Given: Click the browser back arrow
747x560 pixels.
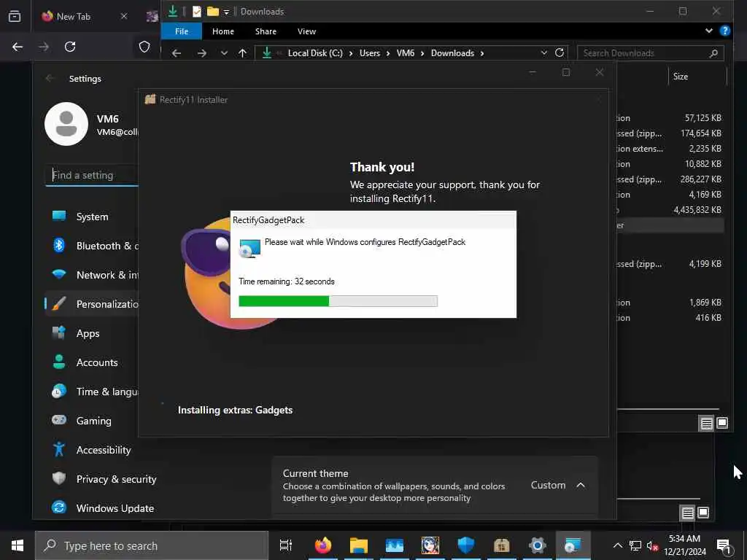Looking at the screenshot, I should tap(18, 47).
